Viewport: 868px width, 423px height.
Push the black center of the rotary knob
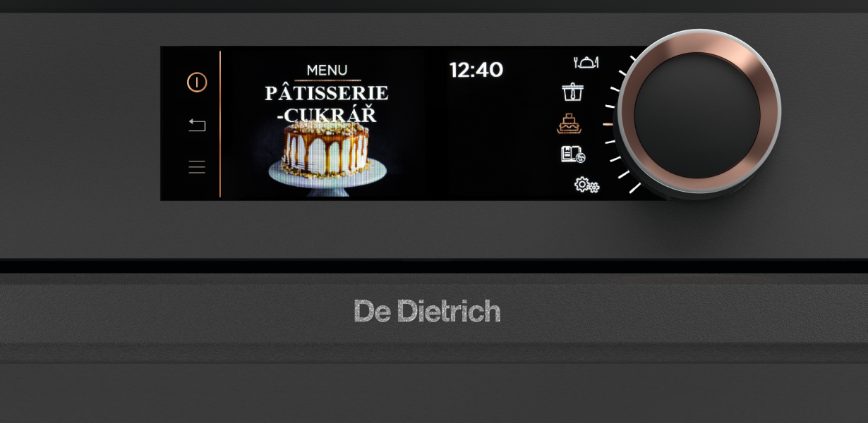coord(697,115)
